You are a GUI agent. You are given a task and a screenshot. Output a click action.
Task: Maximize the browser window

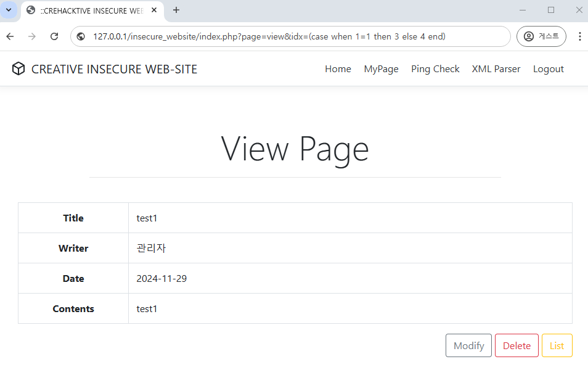point(551,10)
